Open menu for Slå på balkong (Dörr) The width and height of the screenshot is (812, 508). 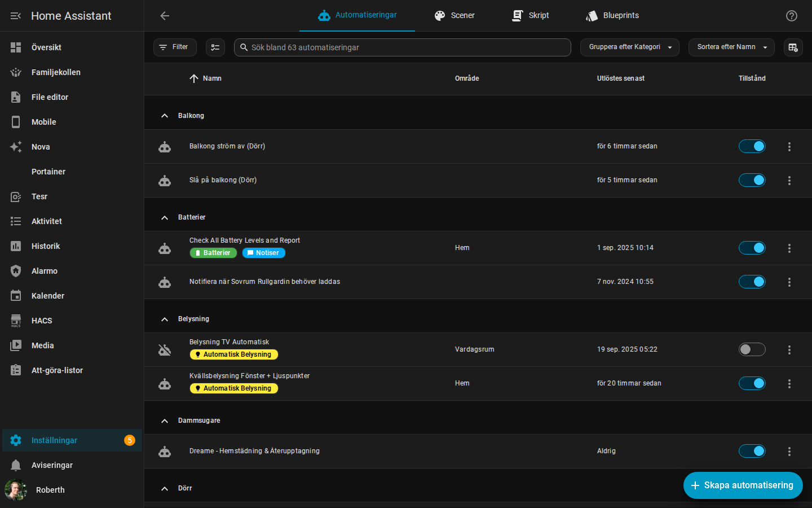tap(789, 181)
